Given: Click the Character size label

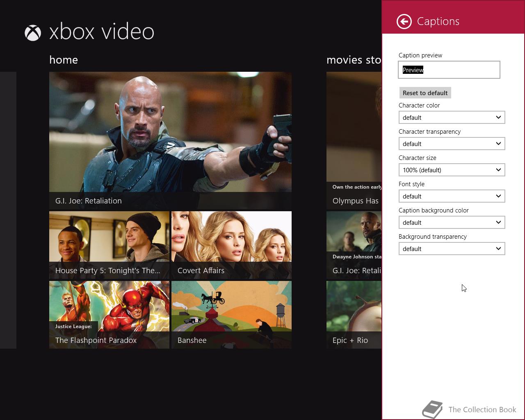Looking at the screenshot, I should point(417,158).
